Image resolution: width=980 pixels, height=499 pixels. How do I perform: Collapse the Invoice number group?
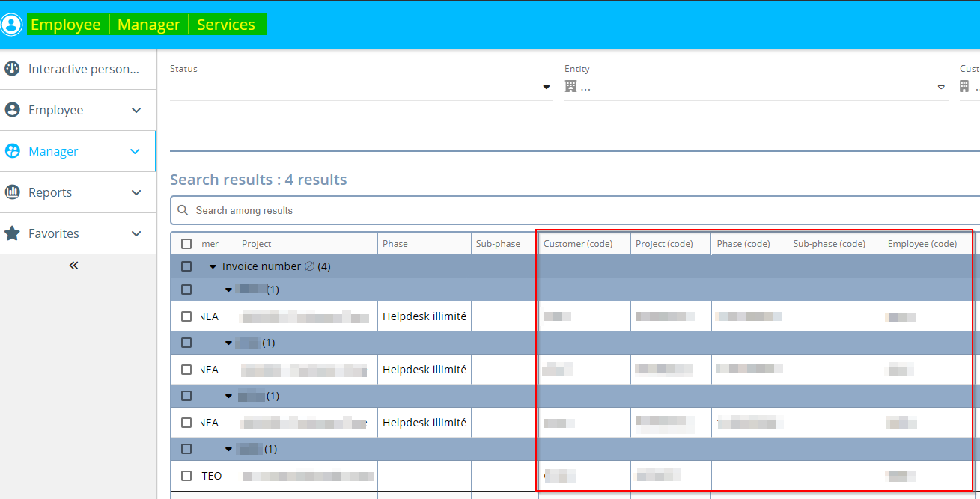click(213, 266)
